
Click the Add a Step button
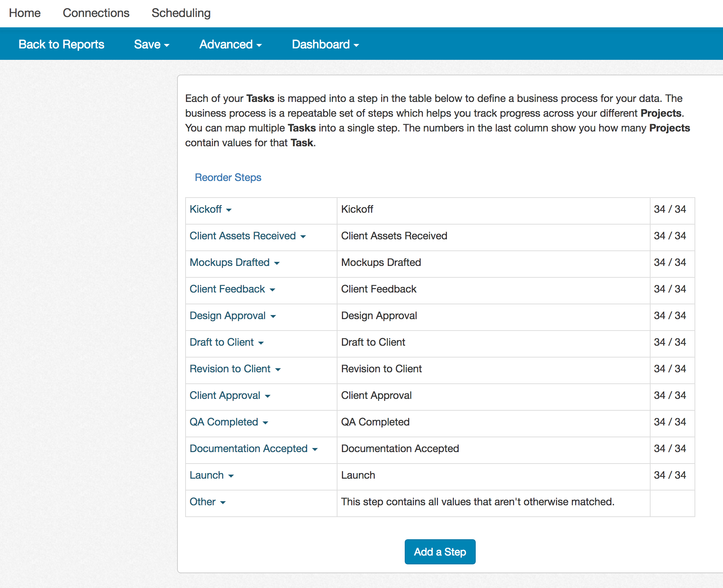pyautogui.click(x=439, y=551)
